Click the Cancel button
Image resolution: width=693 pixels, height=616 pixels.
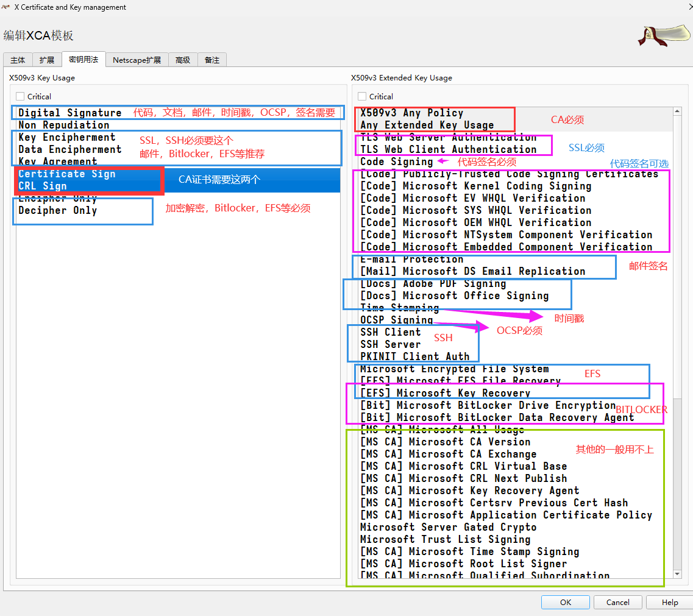[617, 602]
